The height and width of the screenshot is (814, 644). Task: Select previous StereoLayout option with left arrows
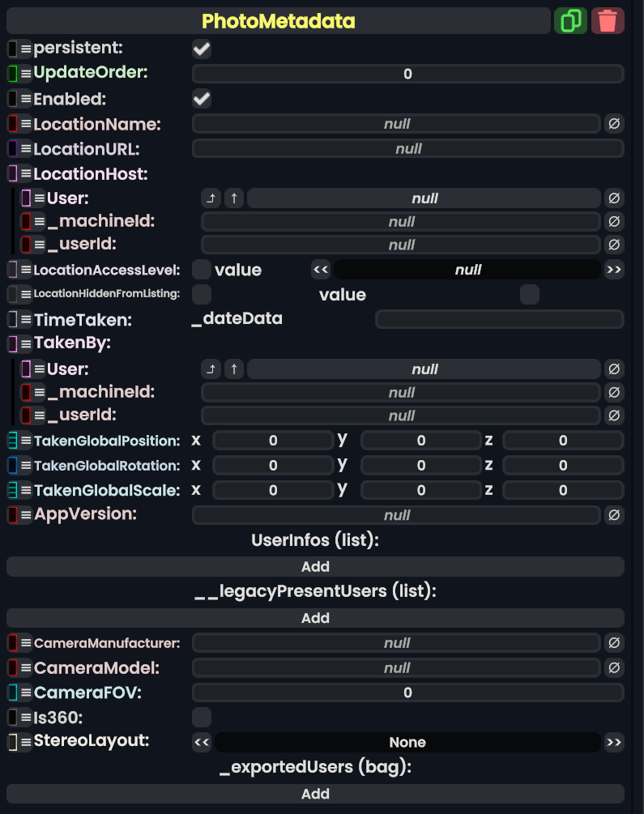202,743
